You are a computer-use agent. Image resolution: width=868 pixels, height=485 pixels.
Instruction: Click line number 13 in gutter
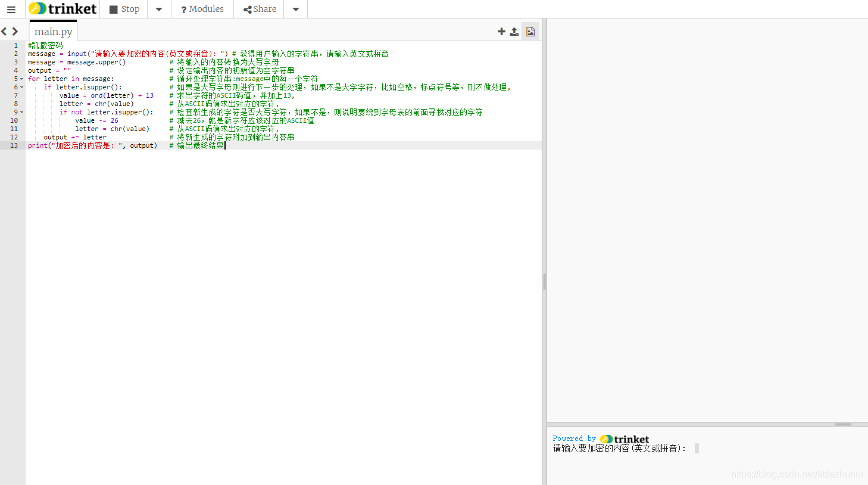click(14, 145)
